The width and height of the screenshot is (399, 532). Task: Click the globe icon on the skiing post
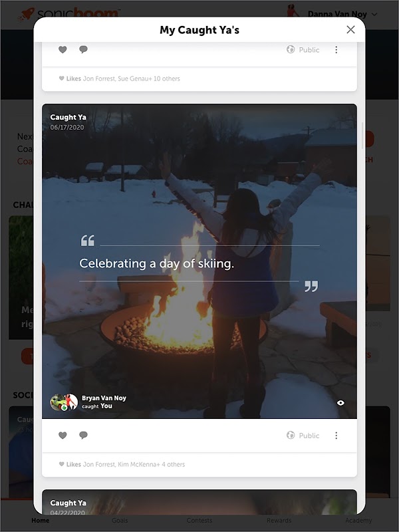291,435
